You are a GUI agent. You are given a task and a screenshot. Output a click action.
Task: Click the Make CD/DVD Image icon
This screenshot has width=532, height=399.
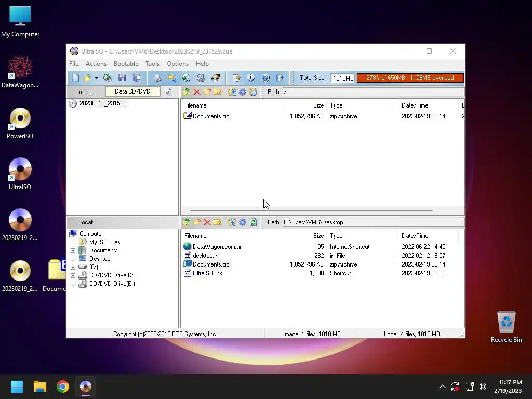tap(157, 78)
